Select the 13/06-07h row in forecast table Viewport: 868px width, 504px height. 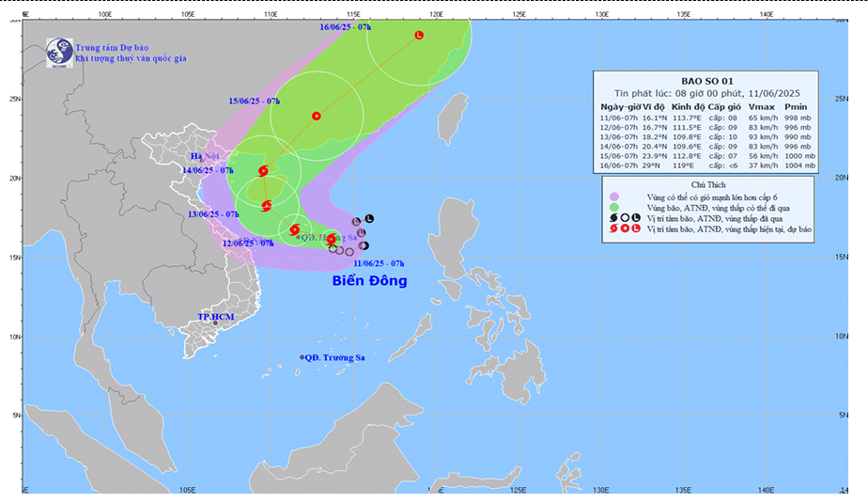pos(708,135)
